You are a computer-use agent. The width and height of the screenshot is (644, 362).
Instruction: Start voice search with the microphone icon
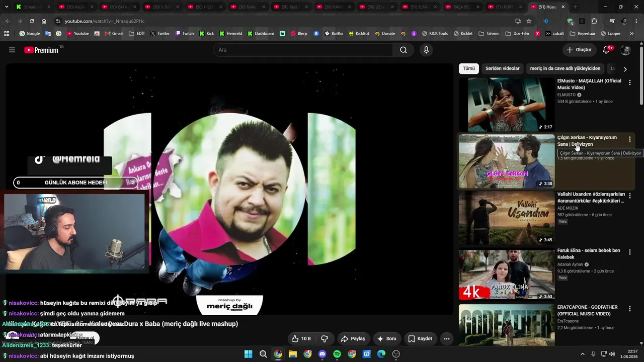(426, 50)
